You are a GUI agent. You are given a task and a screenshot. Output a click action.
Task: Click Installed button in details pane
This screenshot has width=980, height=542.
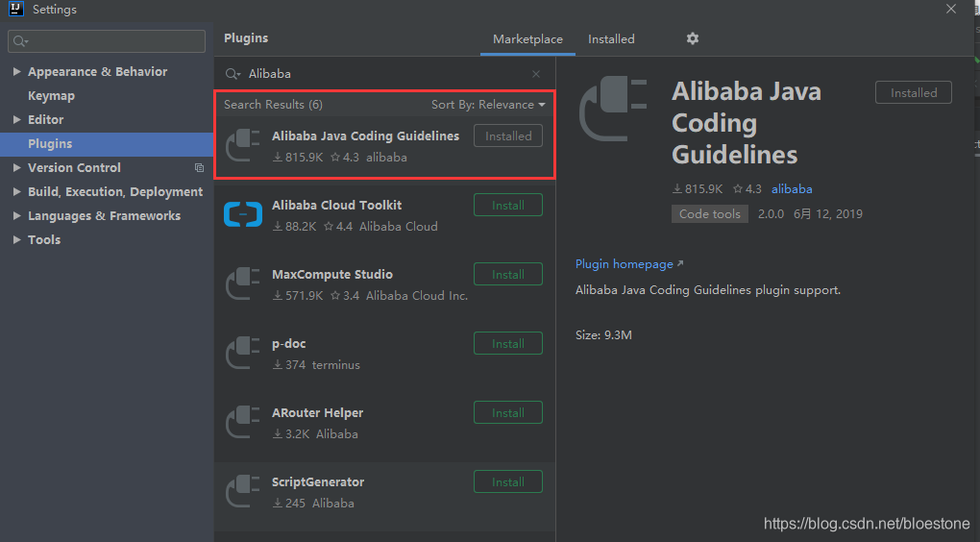(913, 92)
